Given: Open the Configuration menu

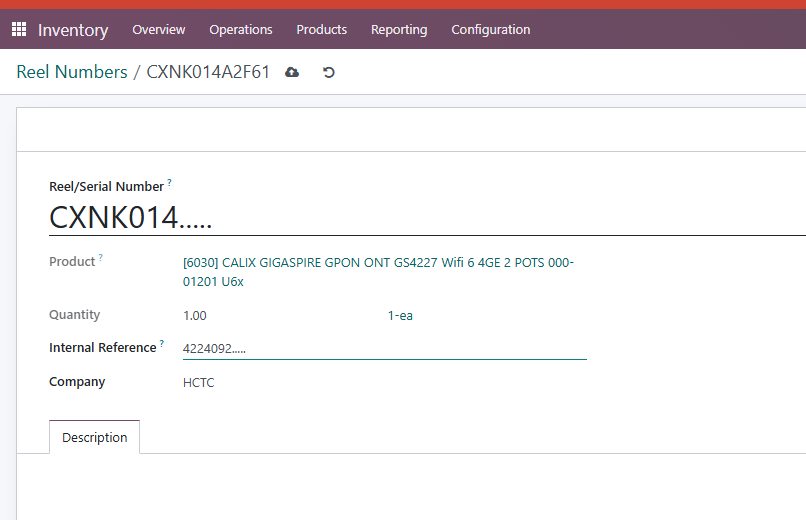Looking at the screenshot, I should (x=491, y=30).
